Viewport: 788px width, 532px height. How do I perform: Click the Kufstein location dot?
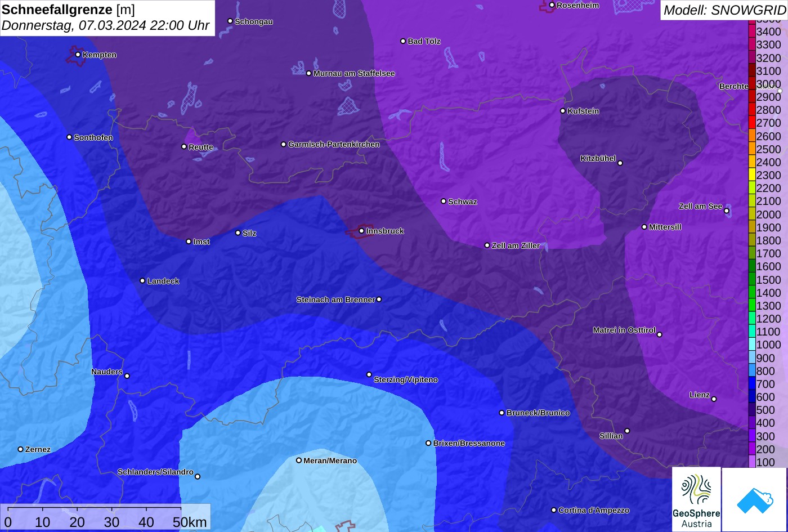pos(563,111)
